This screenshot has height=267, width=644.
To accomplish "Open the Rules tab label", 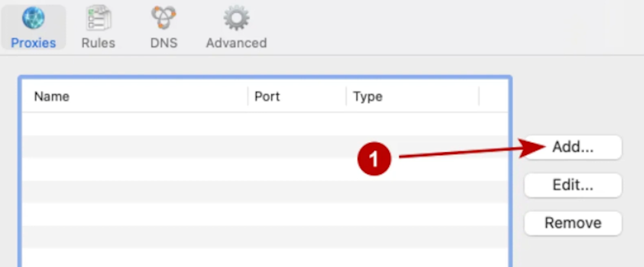I will tap(98, 43).
